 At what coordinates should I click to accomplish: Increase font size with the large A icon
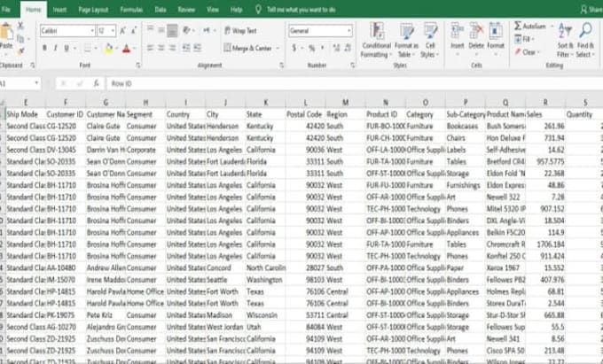coord(123,30)
